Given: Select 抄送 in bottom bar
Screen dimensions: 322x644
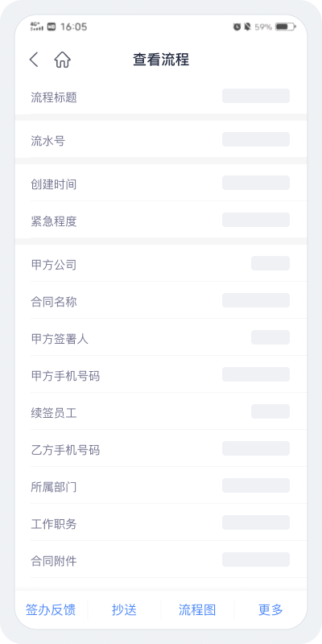Looking at the screenshot, I should point(124,610).
